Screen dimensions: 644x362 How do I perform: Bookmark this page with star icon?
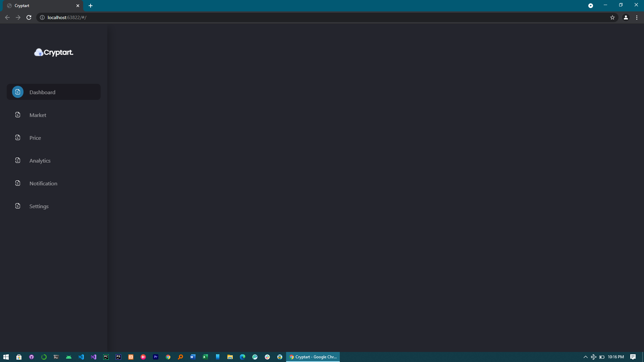point(612,17)
